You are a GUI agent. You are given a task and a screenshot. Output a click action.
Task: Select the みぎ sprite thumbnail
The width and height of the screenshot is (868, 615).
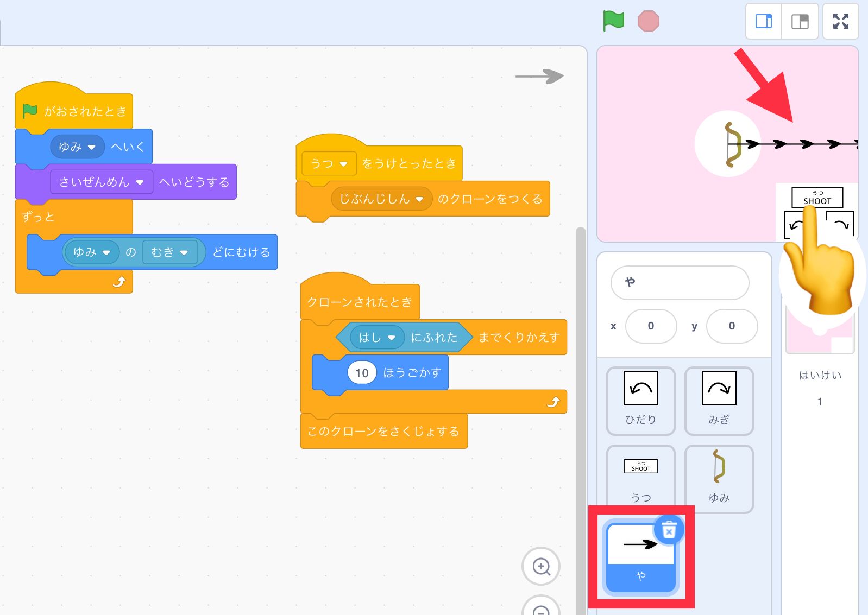(x=719, y=401)
